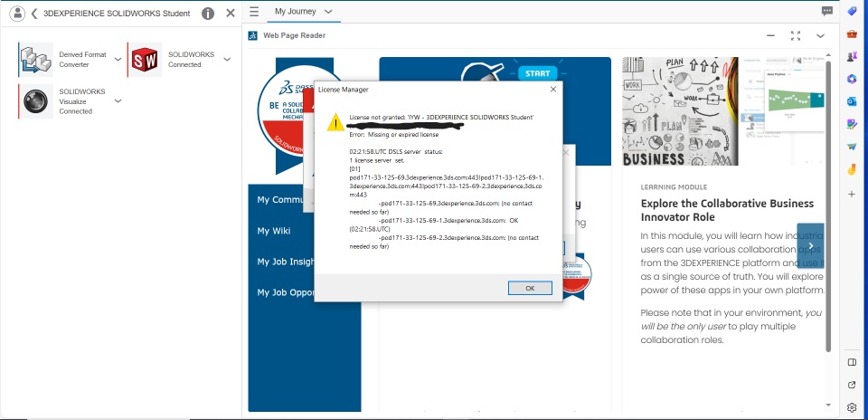Click the 'DSLS server status' line
868x420 pixels.
coord(396,152)
